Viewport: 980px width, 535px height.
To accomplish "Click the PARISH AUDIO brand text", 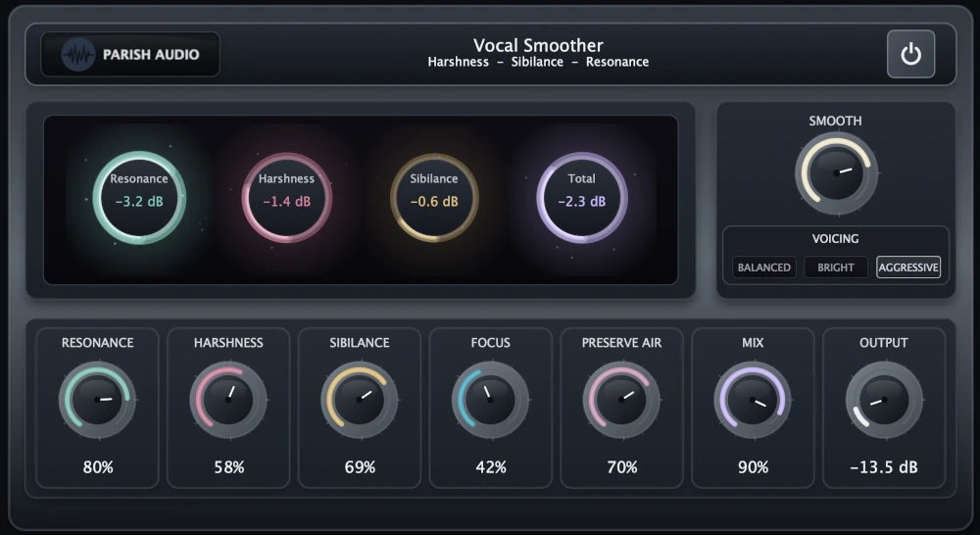I will [x=151, y=54].
